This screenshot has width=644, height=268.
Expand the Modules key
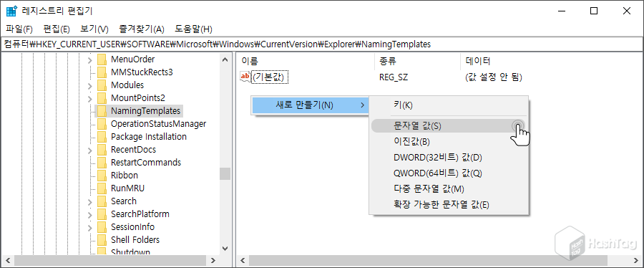coord(90,85)
